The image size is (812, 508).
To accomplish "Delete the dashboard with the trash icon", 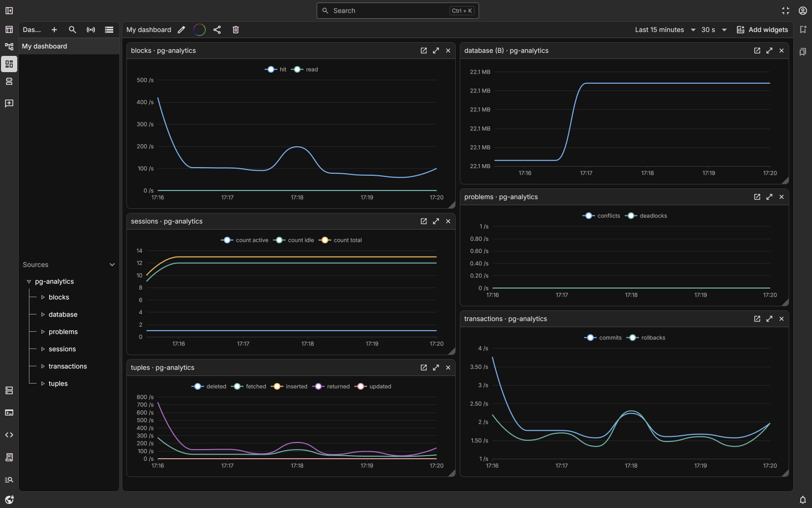I will [235, 30].
